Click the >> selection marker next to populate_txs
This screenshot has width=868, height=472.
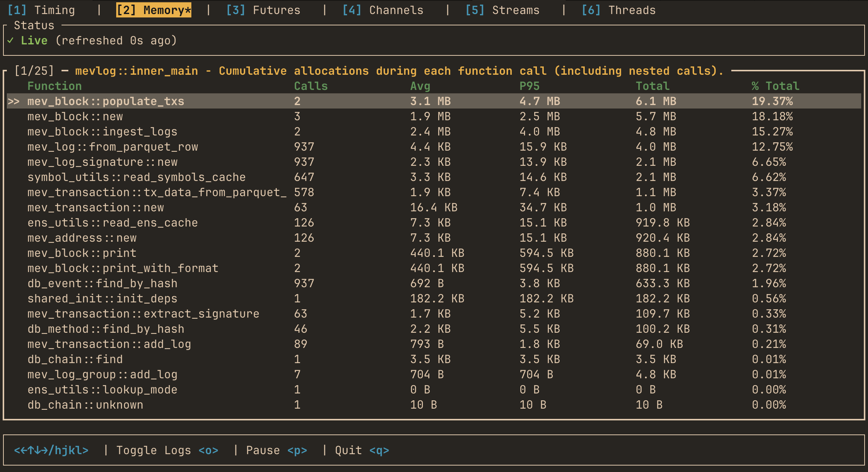14,101
